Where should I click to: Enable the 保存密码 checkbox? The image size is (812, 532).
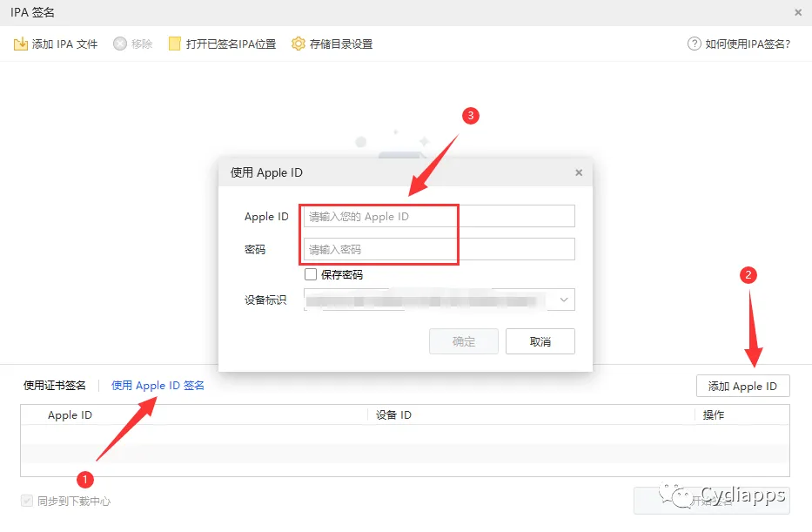tap(311, 274)
